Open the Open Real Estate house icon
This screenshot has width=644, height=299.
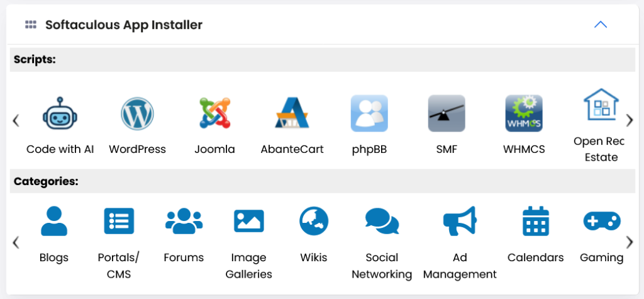pyautogui.click(x=601, y=104)
